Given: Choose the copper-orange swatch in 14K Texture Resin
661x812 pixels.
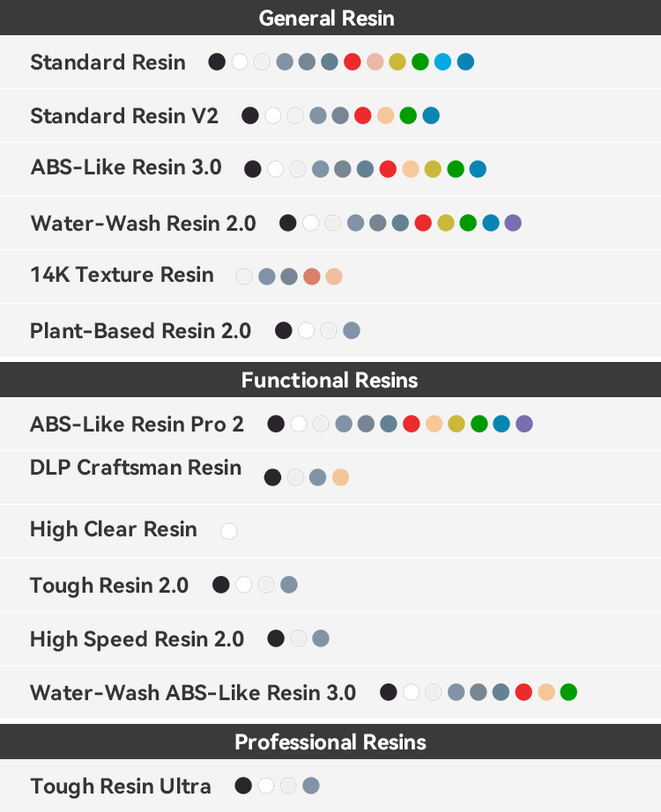Looking at the screenshot, I should [x=311, y=277].
